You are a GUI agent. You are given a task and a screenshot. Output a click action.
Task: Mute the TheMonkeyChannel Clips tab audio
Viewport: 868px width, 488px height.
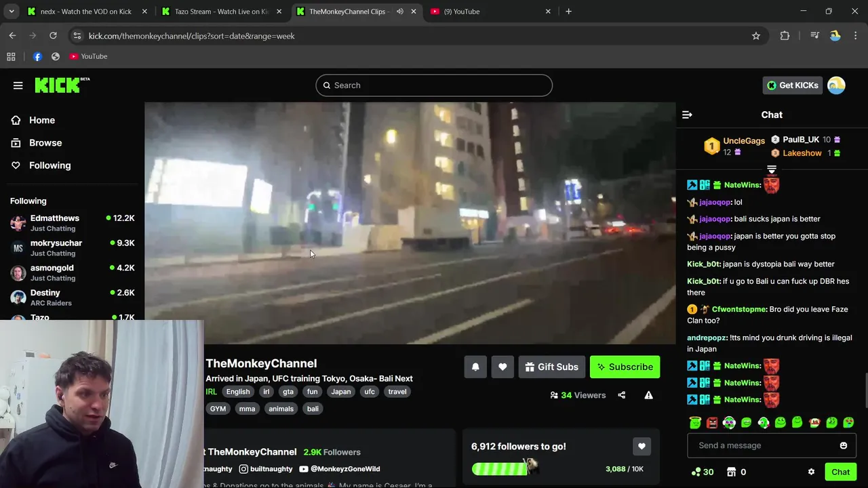pyautogui.click(x=399, y=12)
